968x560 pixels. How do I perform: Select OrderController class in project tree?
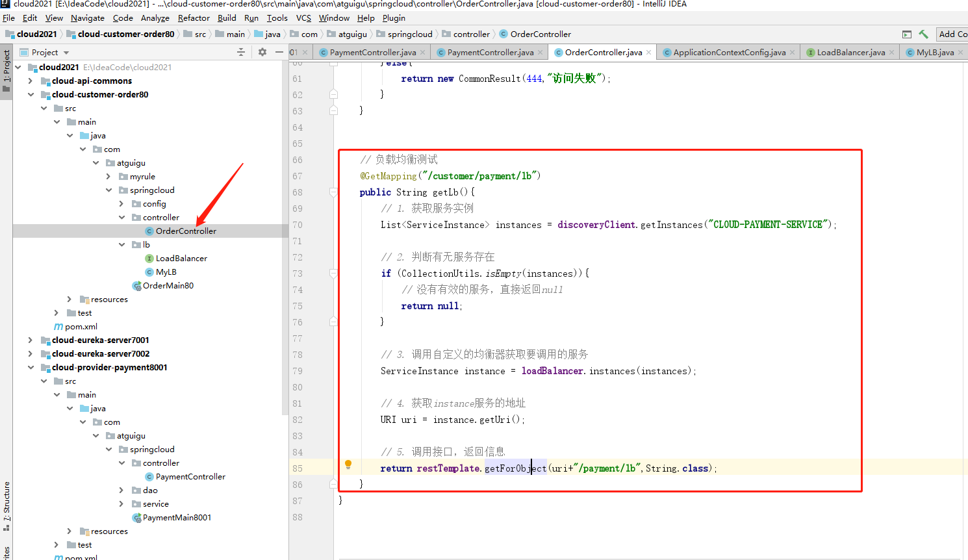(186, 231)
